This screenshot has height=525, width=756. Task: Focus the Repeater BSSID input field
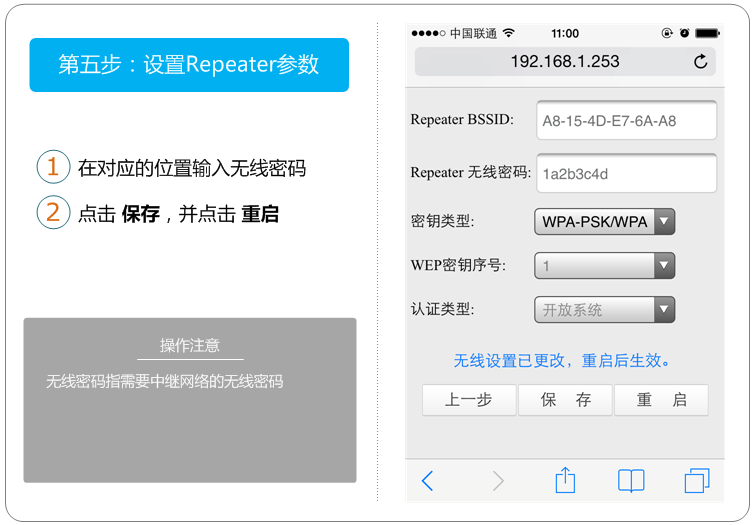point(626,121)
